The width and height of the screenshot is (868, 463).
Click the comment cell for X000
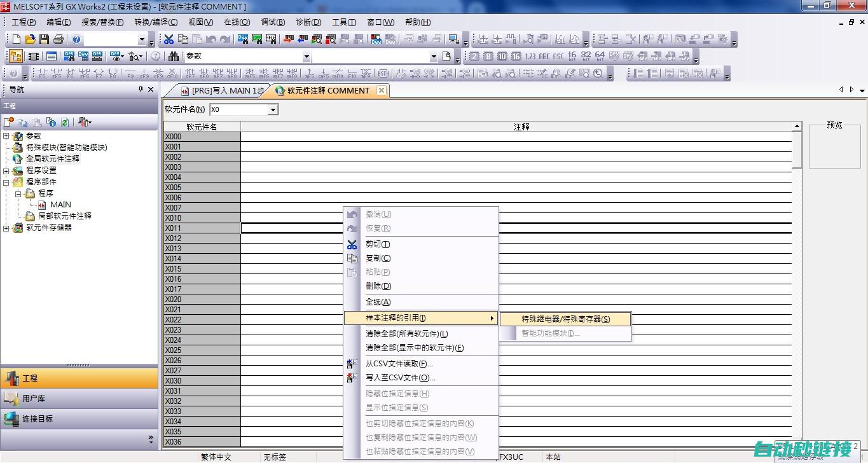coord(516,137)
